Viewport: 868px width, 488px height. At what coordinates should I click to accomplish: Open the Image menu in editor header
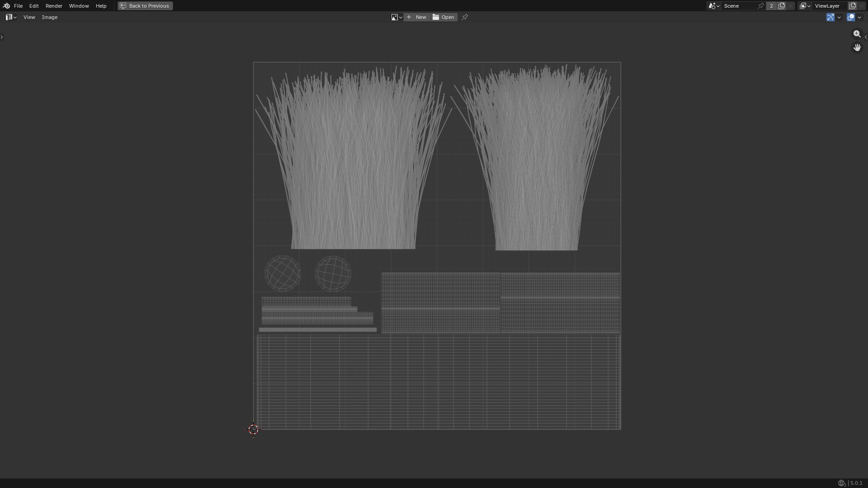point(50,17)
